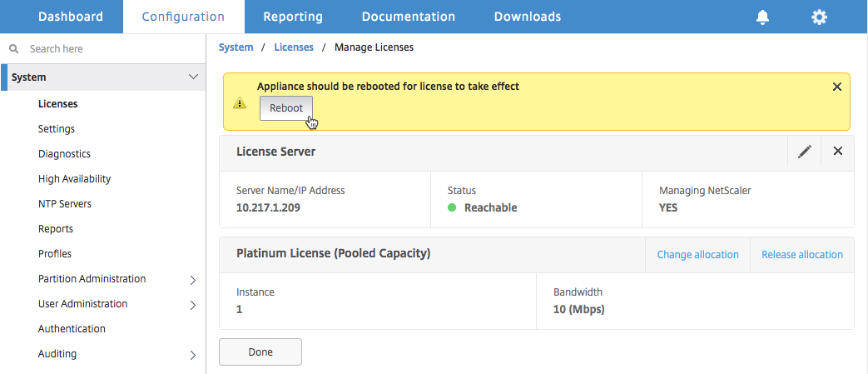The height and width of the screenshot is (374, 868).
Task: Click the License Server heading
Action: click(275, 151)
